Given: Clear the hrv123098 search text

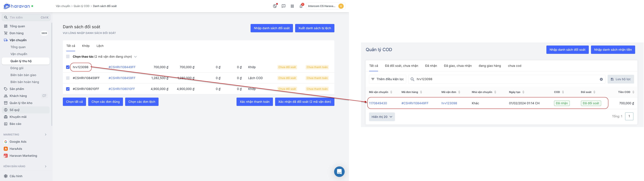Looking at the screenshot, I should pyautogui.click(x=601, y=79).
